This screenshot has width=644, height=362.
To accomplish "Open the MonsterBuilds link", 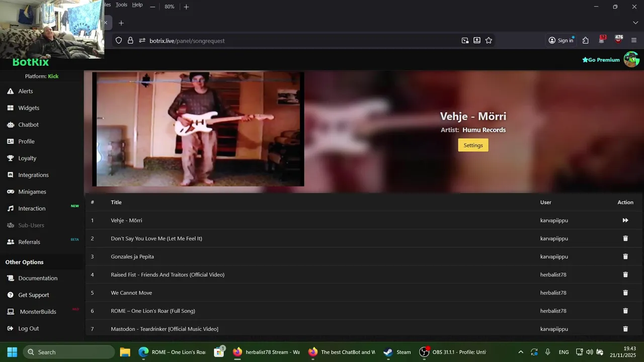I will pyautogui.click(x=38, y=312).
